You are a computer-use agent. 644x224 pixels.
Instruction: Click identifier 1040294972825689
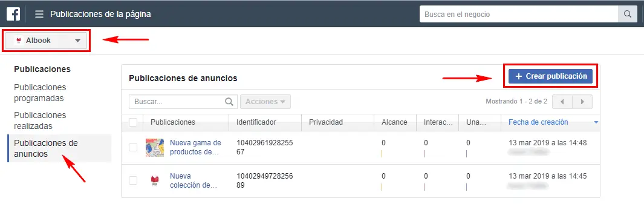click(x=264, y=180)
